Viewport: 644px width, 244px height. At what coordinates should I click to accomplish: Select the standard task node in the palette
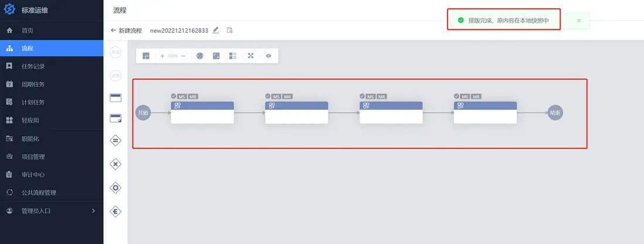pyautogui.click(x=116, y=98)
